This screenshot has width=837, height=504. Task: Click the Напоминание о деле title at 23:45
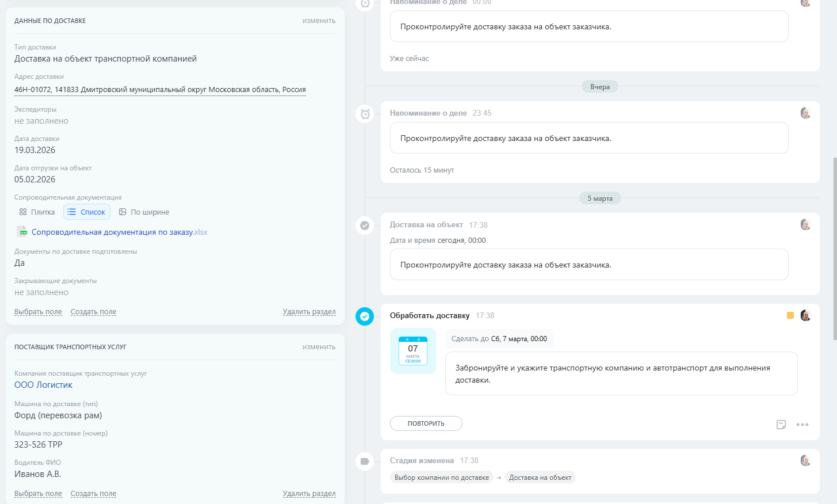pos(429,113)
